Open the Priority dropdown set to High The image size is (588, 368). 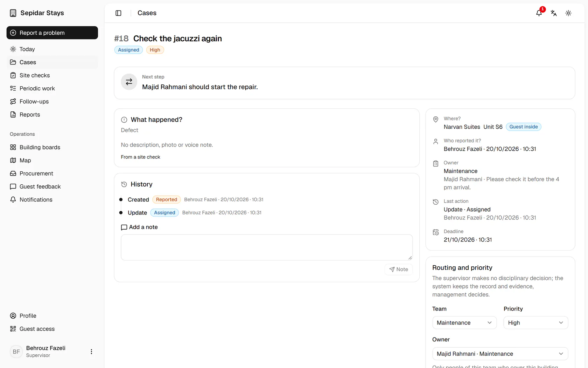pyautogui.click(x=536, y=323)
